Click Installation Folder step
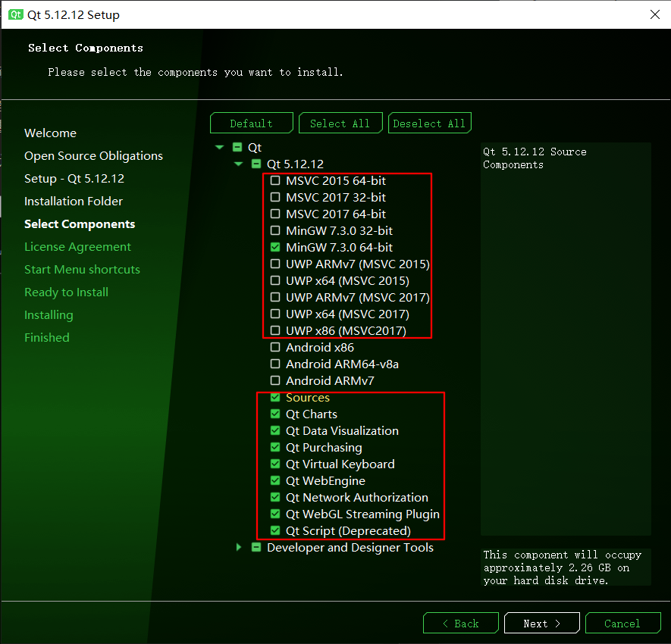Viewport: 671px width, 644px height. pos(74,201)
